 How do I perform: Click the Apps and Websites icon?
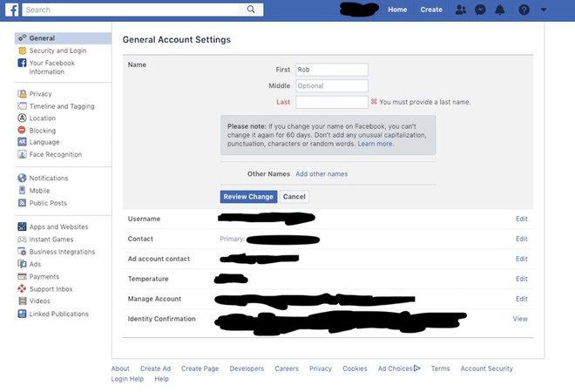[22, 226]
